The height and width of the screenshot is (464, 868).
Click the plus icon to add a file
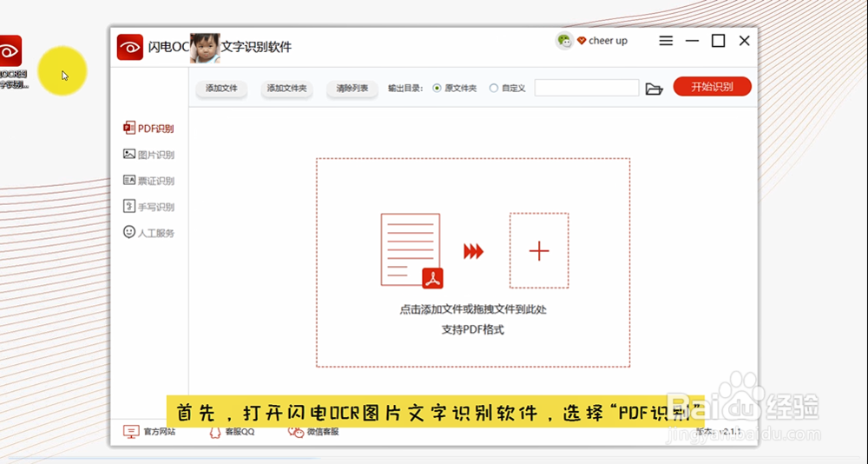click(x=539, y=250)
